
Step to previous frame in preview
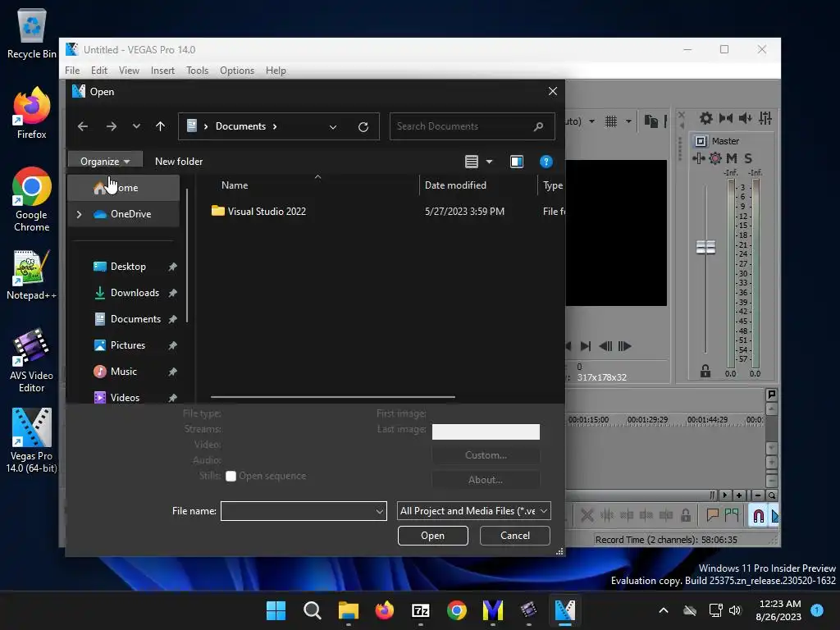605,346
